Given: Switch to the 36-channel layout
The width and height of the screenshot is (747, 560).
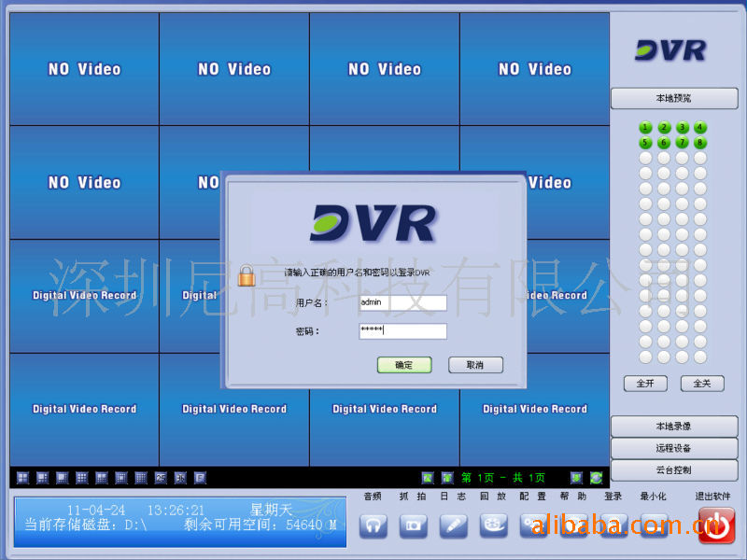Looking at the screenshot, I should coord(180,478).
